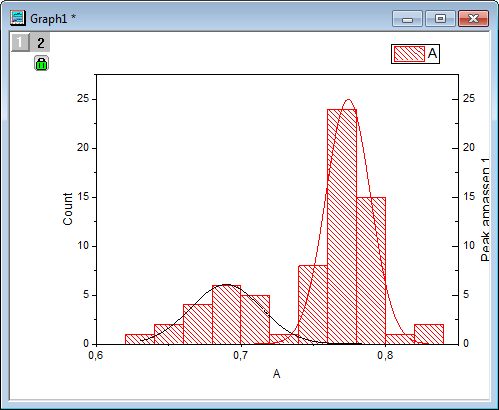Click the right axis 20 tick label

[x=469, y=147]
